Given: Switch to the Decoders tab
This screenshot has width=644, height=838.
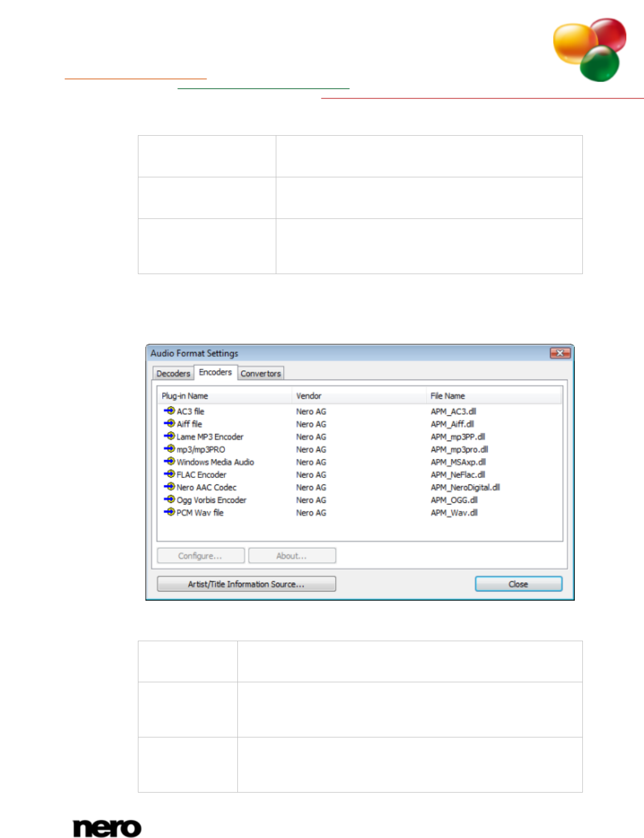Looking at the screenshot, I should [x=173, y=374].
